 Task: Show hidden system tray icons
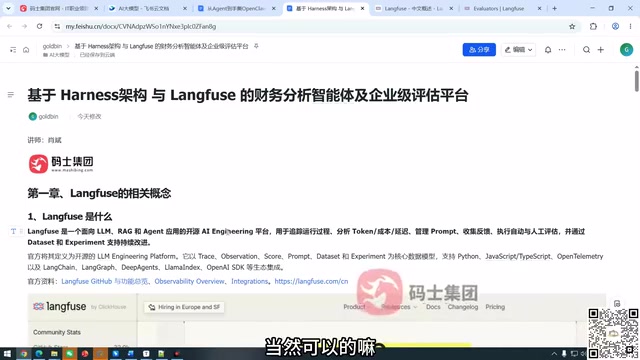point(554,353)
